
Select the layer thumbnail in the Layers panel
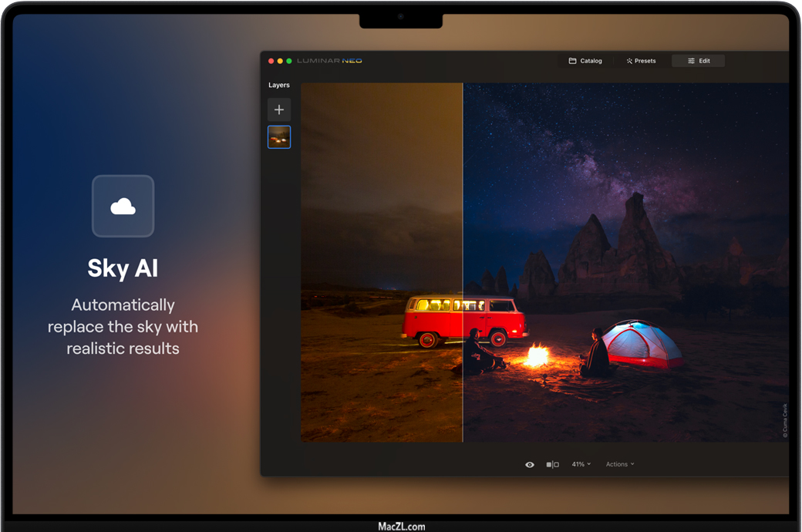pyautogui.click(x=279, y=137)
